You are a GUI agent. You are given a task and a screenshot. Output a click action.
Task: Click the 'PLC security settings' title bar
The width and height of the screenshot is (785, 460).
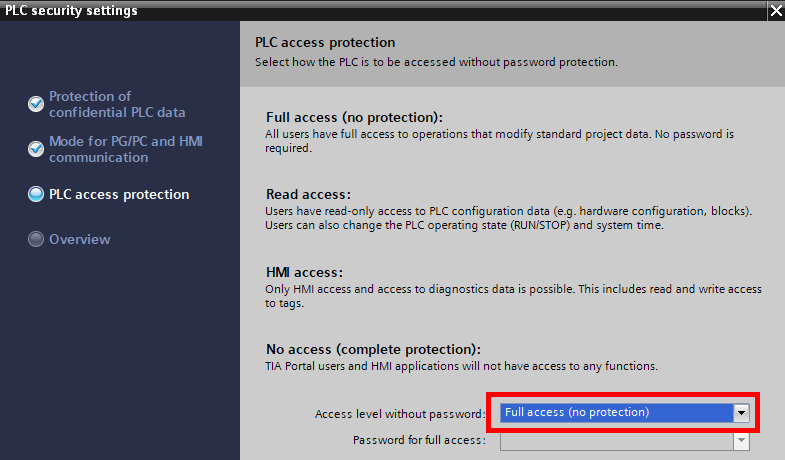coord(383,11)
